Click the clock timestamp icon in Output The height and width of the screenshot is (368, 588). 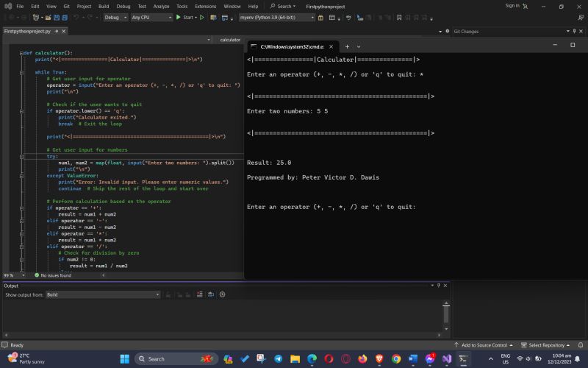pyautogui.click(x=223, y=294)
